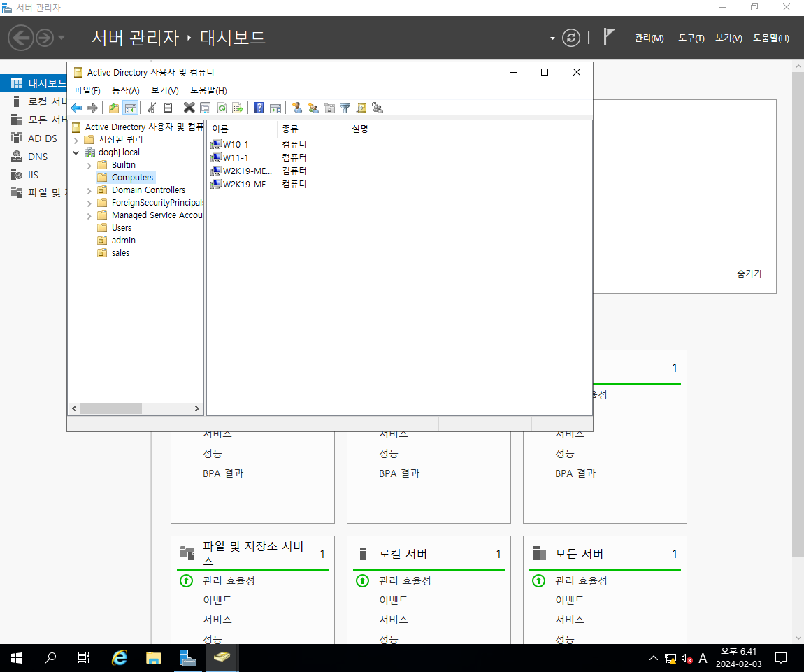Open Task View on the taskbar
Image resolution: width=804 pixels, height=672 pixels.
84,657
